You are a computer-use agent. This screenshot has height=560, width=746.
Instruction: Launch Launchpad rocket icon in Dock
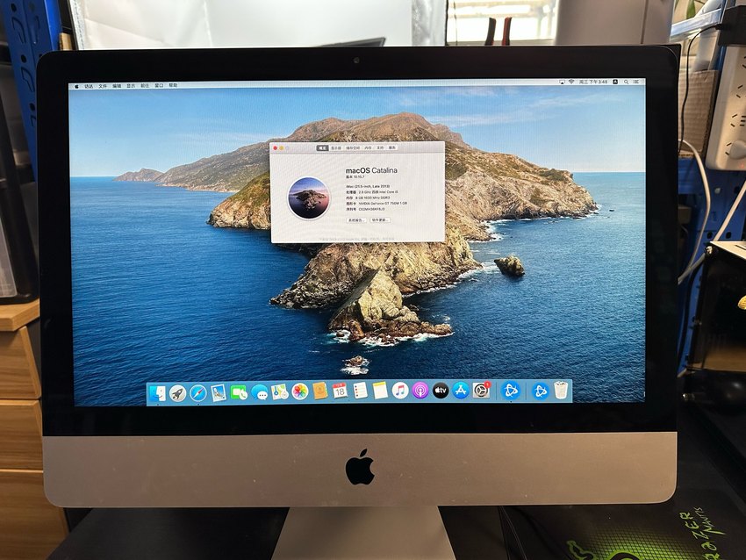(177, 393)
